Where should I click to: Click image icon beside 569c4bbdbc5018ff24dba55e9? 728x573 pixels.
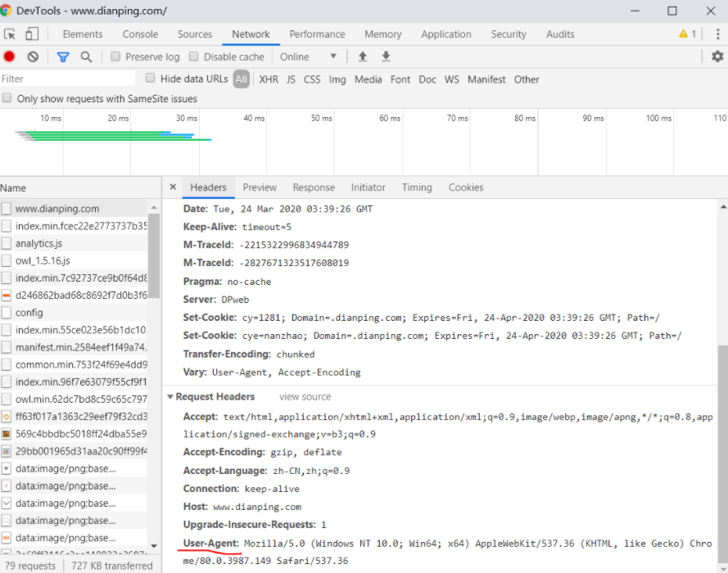click(x=6, y=434)
